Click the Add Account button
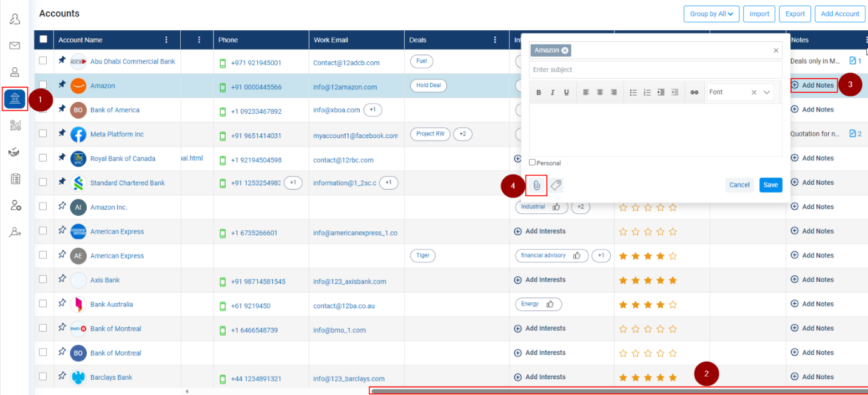Viewport: 868px width, 395px height. [x=840, y=14]
